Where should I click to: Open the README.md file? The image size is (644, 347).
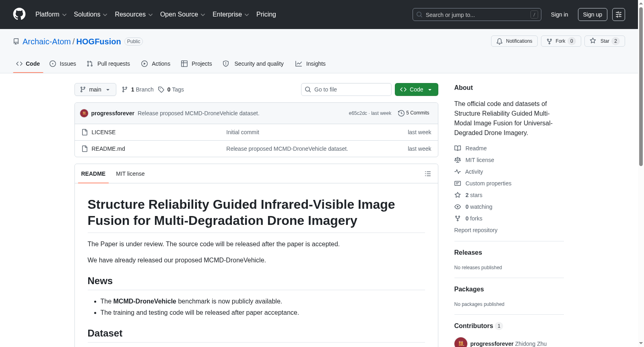(108, 149)
